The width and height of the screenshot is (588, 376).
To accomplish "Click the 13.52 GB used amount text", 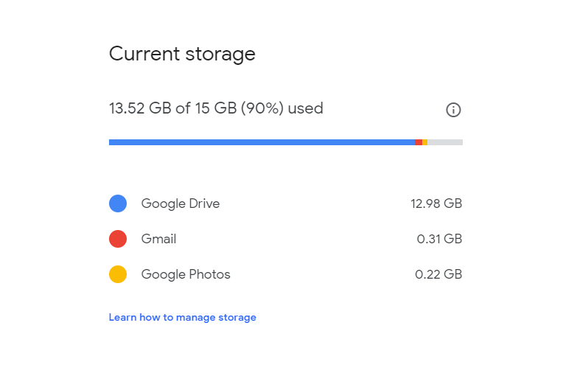I will (140, 108).
